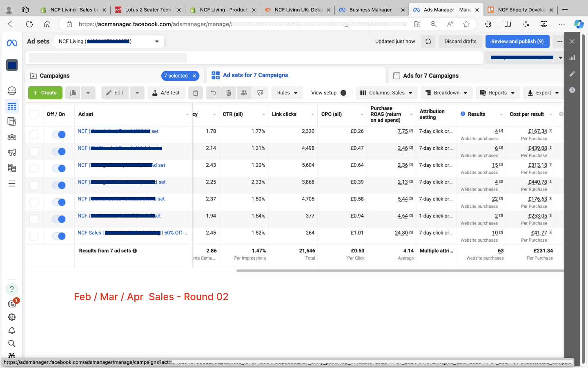
Task: Open the NCF Sales 50% Off ad set link
Action: (x=132, y=233)
